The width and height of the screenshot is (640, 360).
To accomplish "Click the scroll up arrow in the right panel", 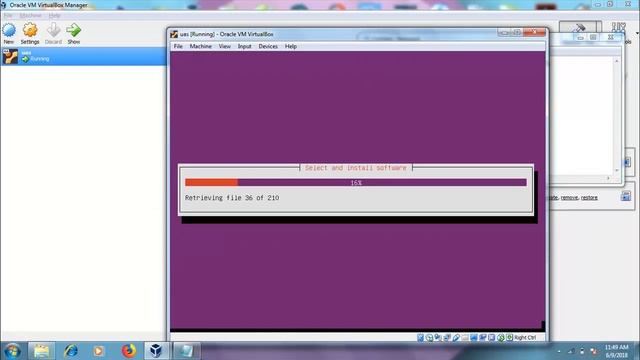I will 617,61.
